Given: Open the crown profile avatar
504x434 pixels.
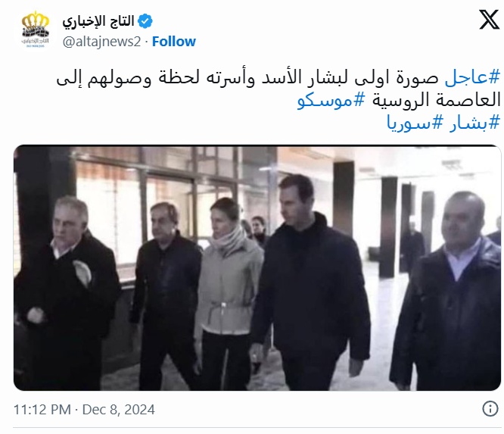Looking at the screenshot, I should [36, 30].
